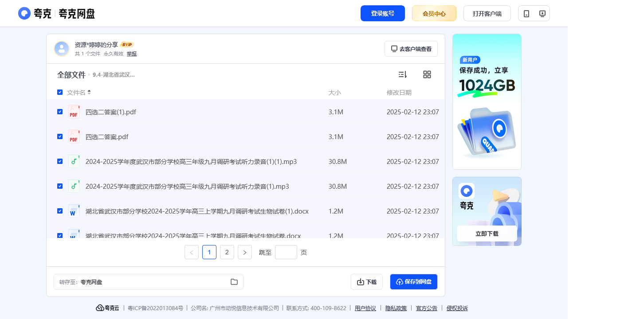644x319 pixels.
Task: Click the 登录账号 button
Action: pyautogui.click(x=383, y=13)
